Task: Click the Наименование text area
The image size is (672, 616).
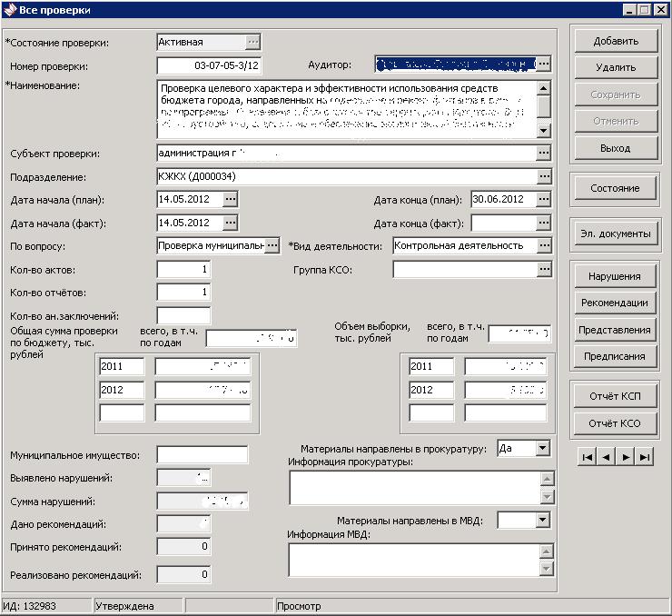Action: 347,109
